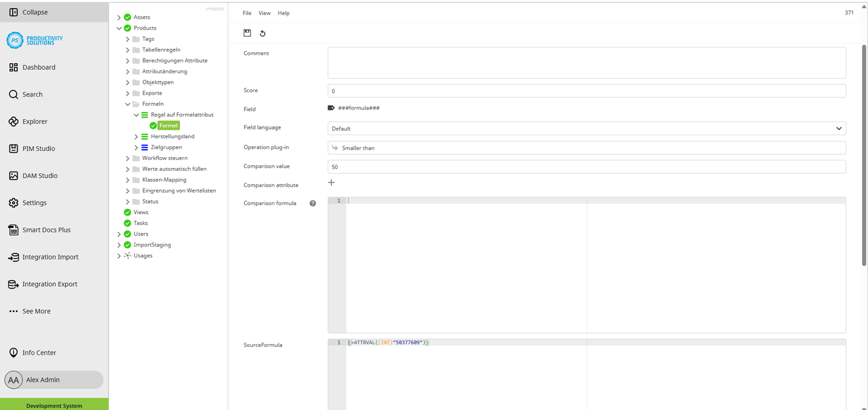Click green check icon beside Views
The width and height of the screenshot is (868, 410).
click(127, 212)
